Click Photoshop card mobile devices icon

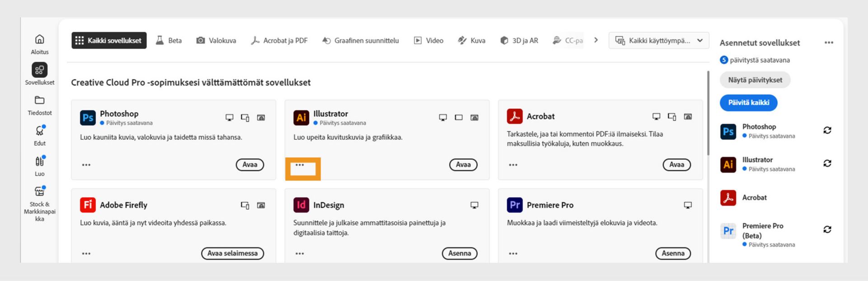245,118
